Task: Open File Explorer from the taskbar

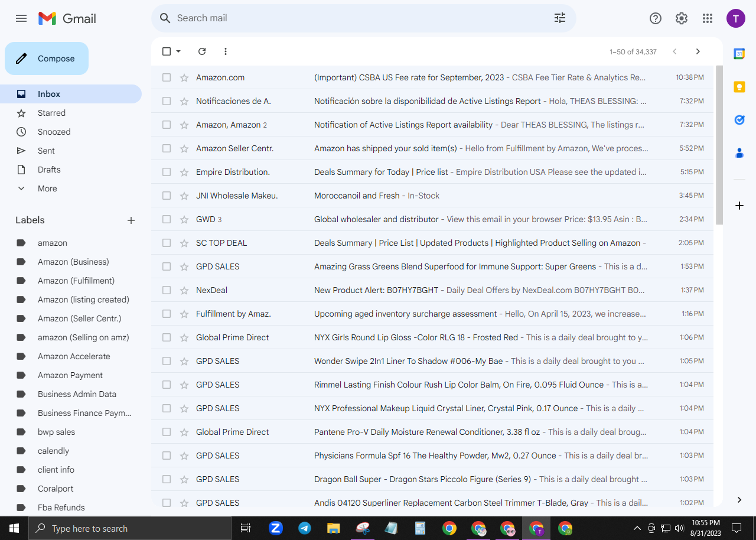Action: coord(334,528)
